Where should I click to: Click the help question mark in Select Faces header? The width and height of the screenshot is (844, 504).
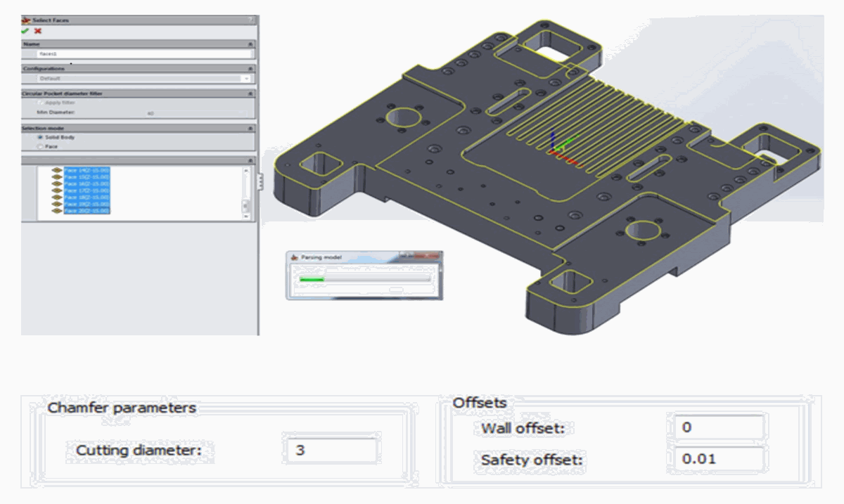click(251, 20)
